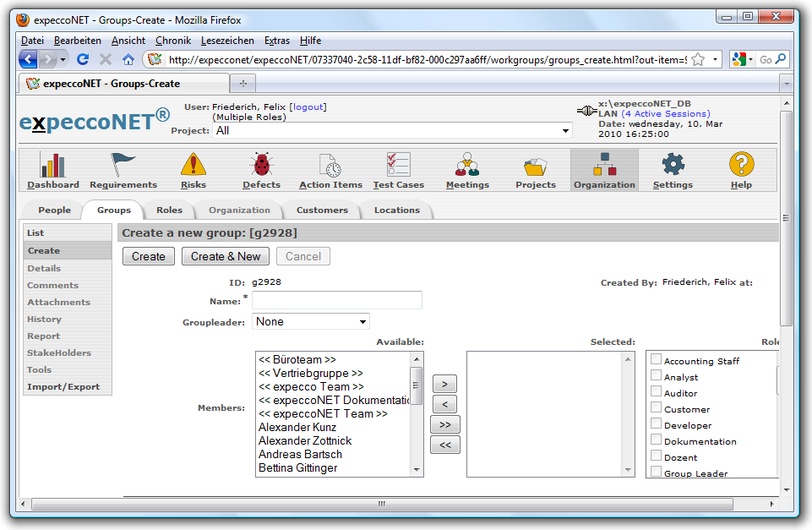Open the Action Items clock icon
The width and height of the screenshot is (812, 530).
[x=330, y=166]
